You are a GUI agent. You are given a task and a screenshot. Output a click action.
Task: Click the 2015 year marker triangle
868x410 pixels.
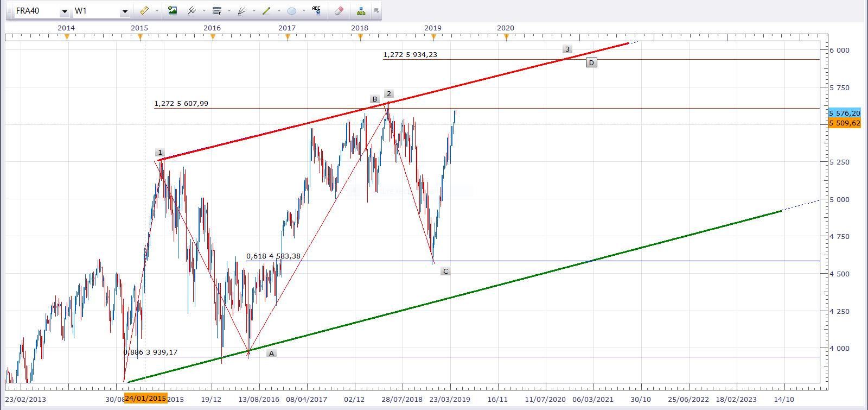(x=140, y=37)
